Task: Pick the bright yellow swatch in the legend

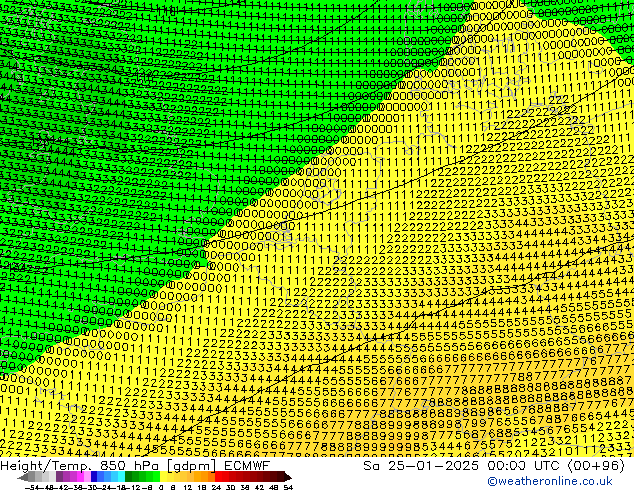Action: [x=163, y=476]
